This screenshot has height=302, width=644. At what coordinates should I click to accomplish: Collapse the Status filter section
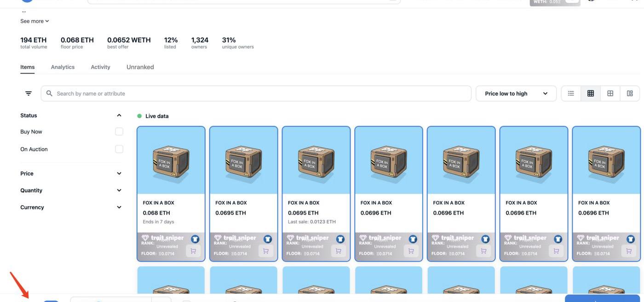coord(119,115)
